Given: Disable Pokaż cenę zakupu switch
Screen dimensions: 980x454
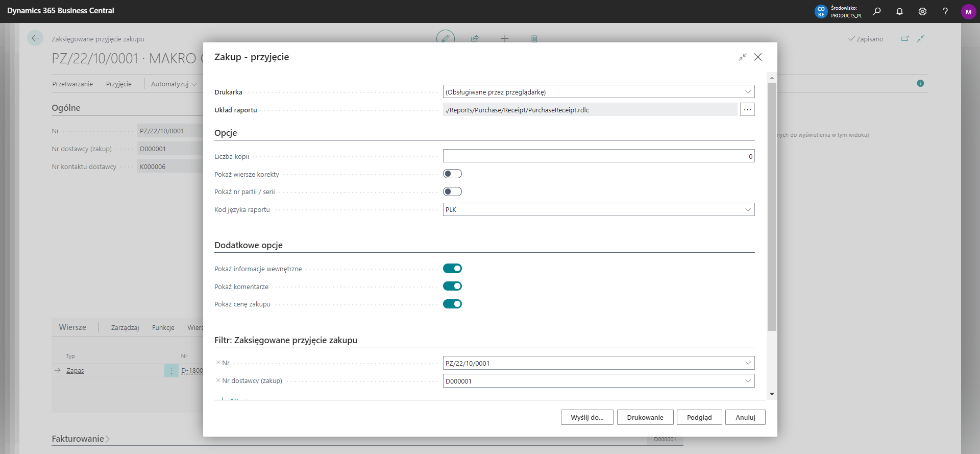Looking at the screenshot, I should tap(452, 304).
